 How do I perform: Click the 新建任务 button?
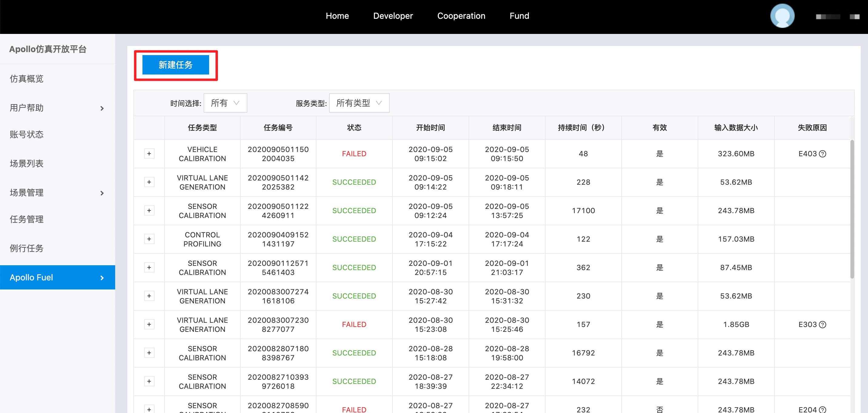[175, 64]
